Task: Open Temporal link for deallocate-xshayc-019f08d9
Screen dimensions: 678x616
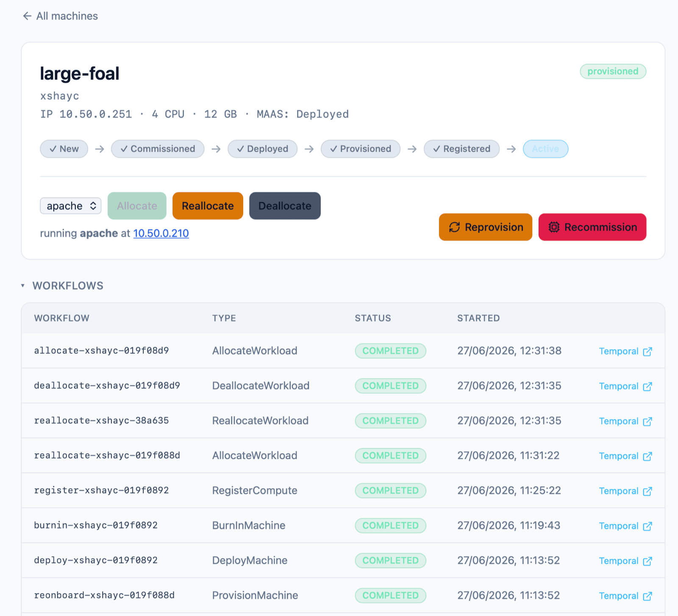Action: coord(625,386)
